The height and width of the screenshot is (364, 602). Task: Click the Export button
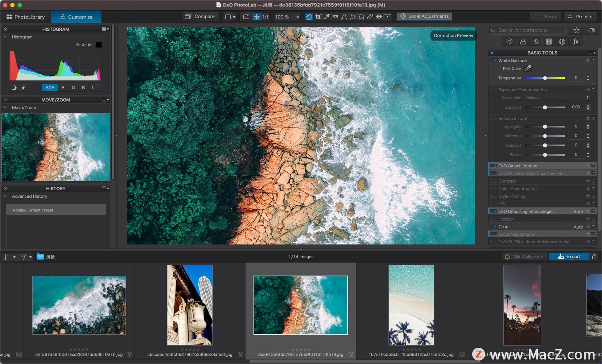pos(569,256)
